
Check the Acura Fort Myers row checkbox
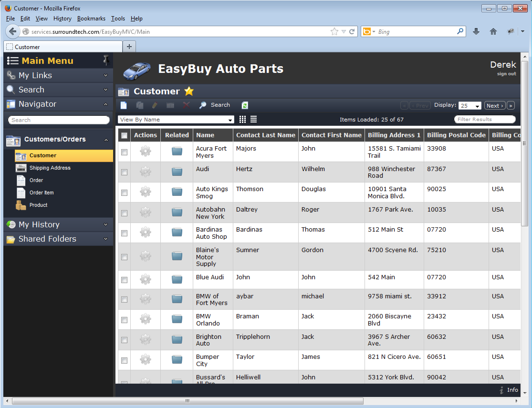(x=124, y=152)
